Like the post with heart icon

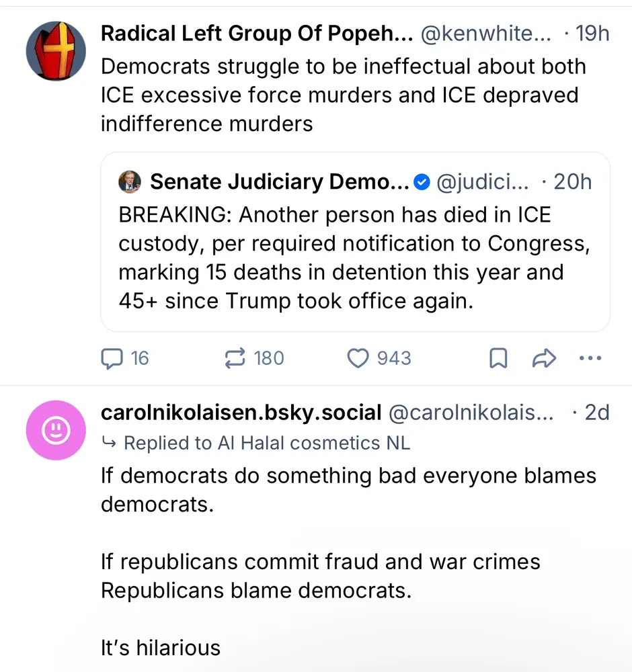pyautogui.click(x=358, y=358)
